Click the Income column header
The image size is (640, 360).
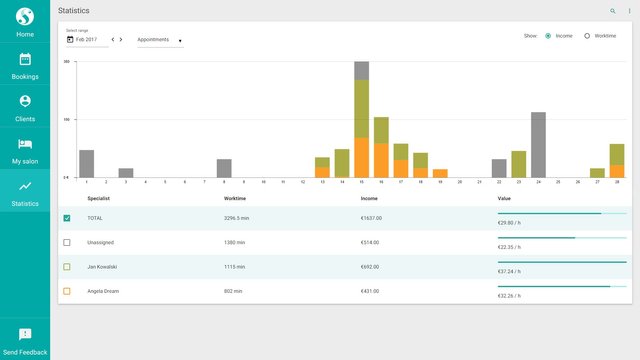pyautogui.click(x=369, y=198)
